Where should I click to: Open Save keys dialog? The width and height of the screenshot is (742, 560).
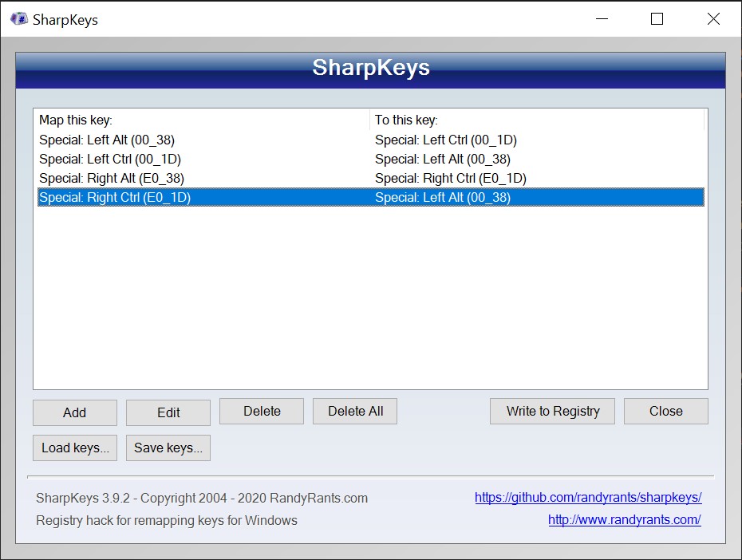click(168, 448)
